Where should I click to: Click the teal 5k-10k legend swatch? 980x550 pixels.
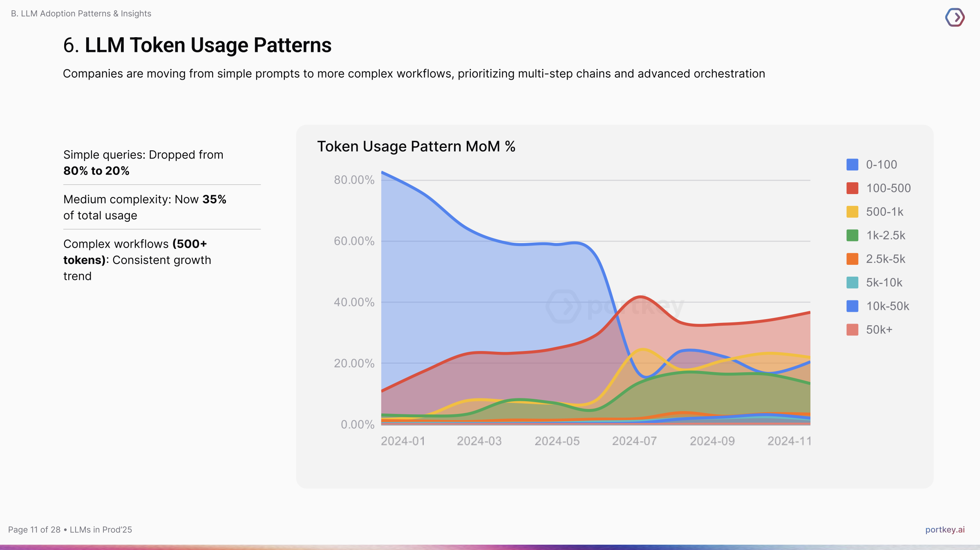point(852,283)
